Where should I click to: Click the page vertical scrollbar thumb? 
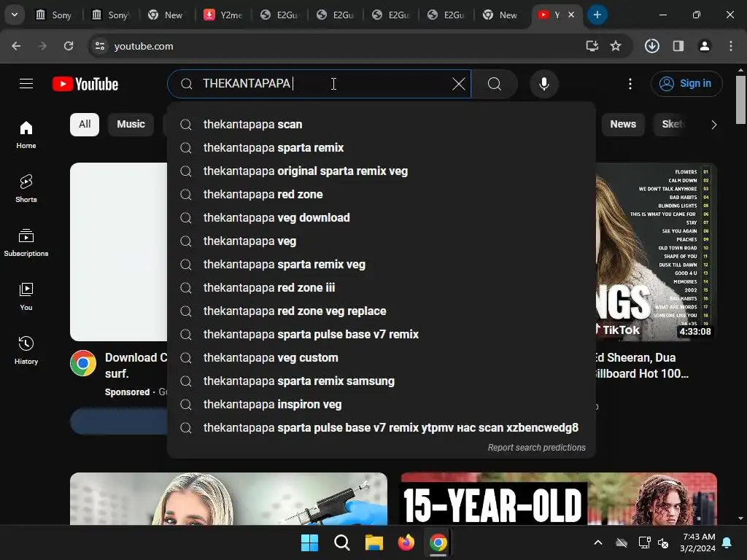coord(740,100)
